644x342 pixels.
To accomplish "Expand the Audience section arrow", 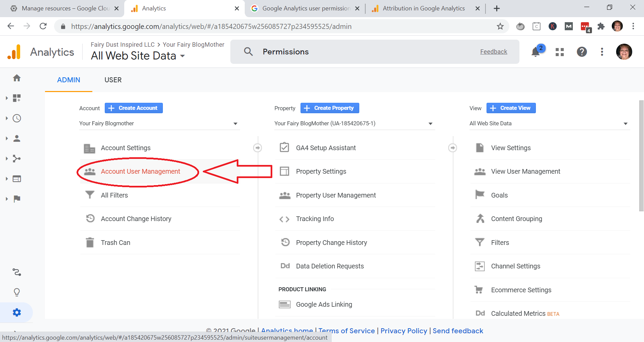I will [x=7, y=138].
